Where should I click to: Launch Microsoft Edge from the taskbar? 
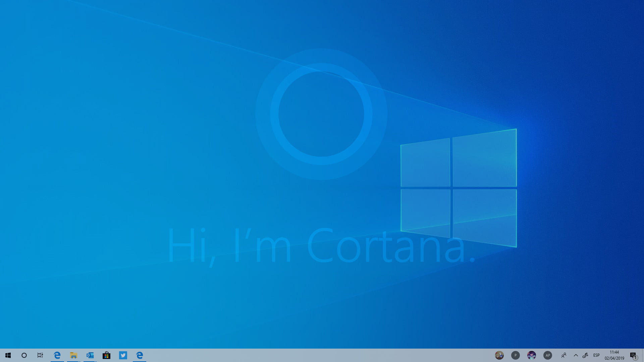click(x=57, y=355)
